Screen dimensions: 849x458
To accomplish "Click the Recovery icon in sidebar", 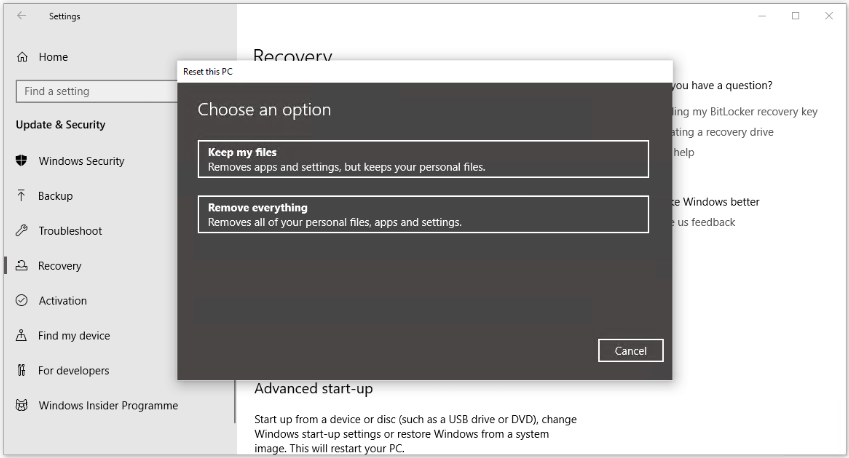I will (x=22, y=266).
